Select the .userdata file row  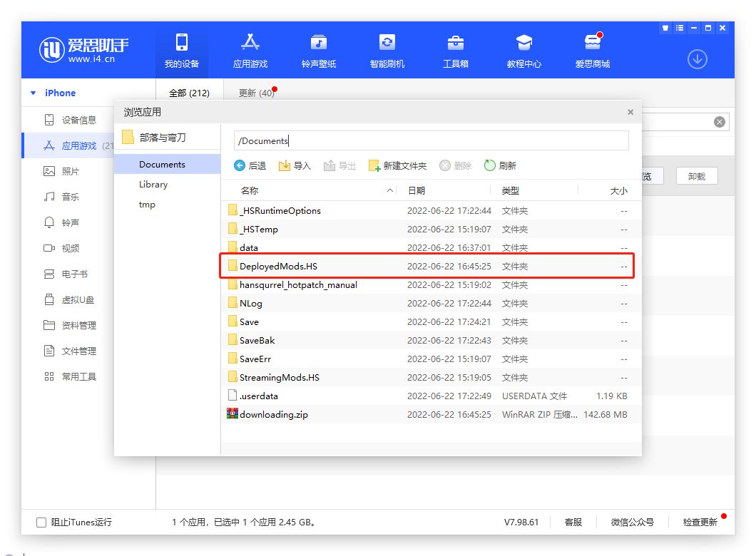pos(431,396)
